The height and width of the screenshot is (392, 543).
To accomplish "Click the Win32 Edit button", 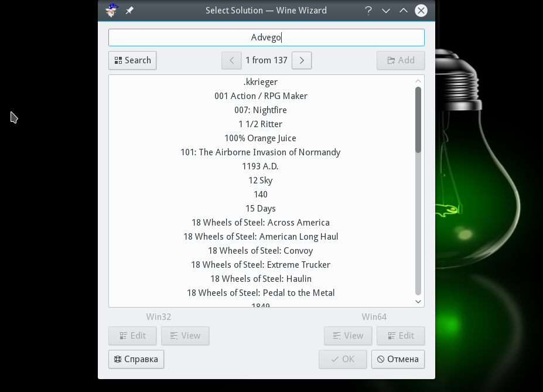I will click(132, 336).
